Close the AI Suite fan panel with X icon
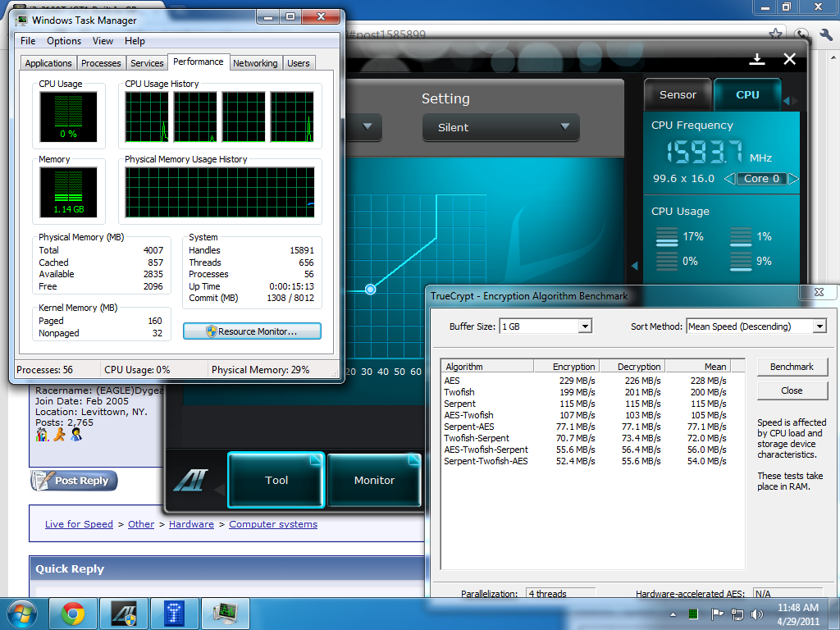The height and width of the screenshot is (630, 840). click(x=790, y=59)
